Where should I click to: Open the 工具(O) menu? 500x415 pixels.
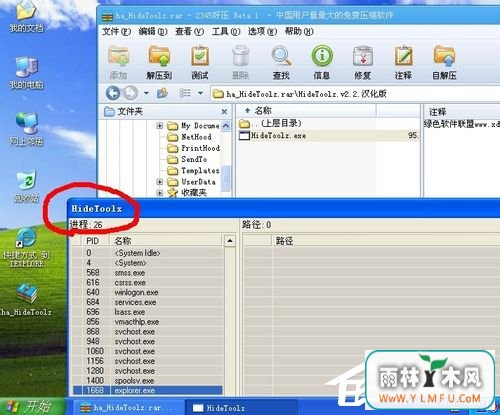click(x=226, y=32)
